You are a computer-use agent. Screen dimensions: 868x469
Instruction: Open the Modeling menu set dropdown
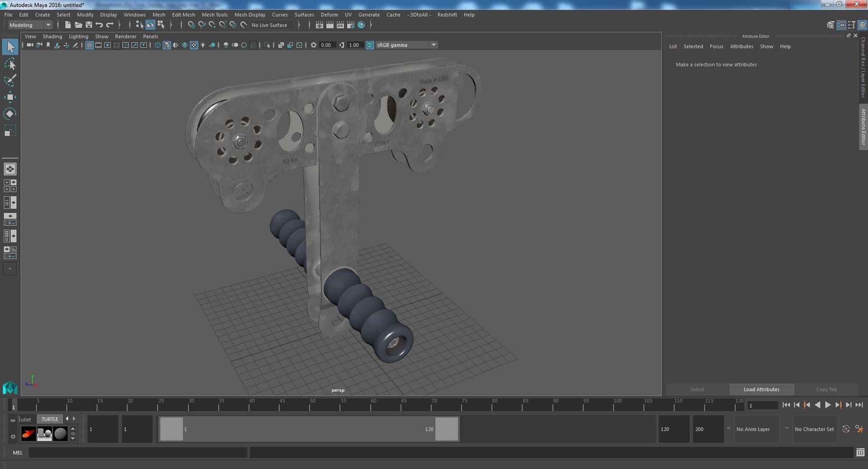coord(30,25)
